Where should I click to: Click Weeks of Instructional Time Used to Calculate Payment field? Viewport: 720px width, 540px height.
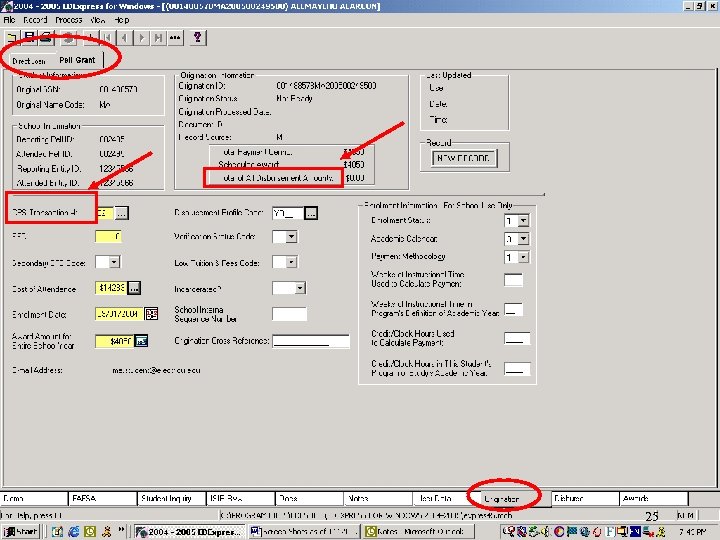pyautogui.click(x=513, y=280)
